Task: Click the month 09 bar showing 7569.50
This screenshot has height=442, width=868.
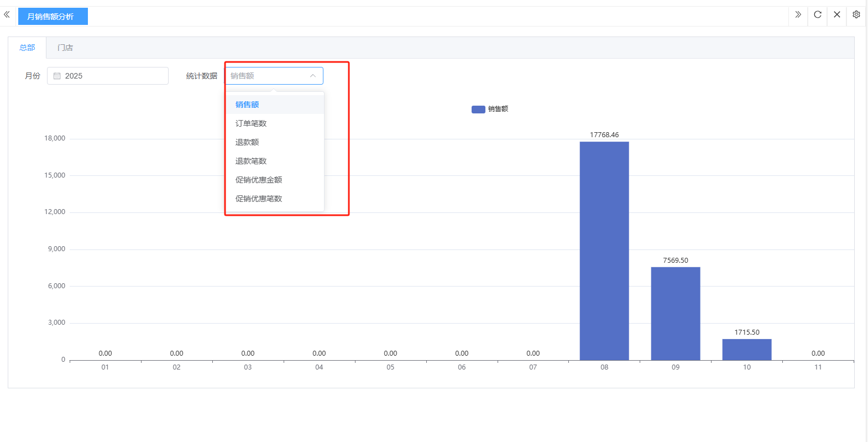Action: [x=675, y=313]
